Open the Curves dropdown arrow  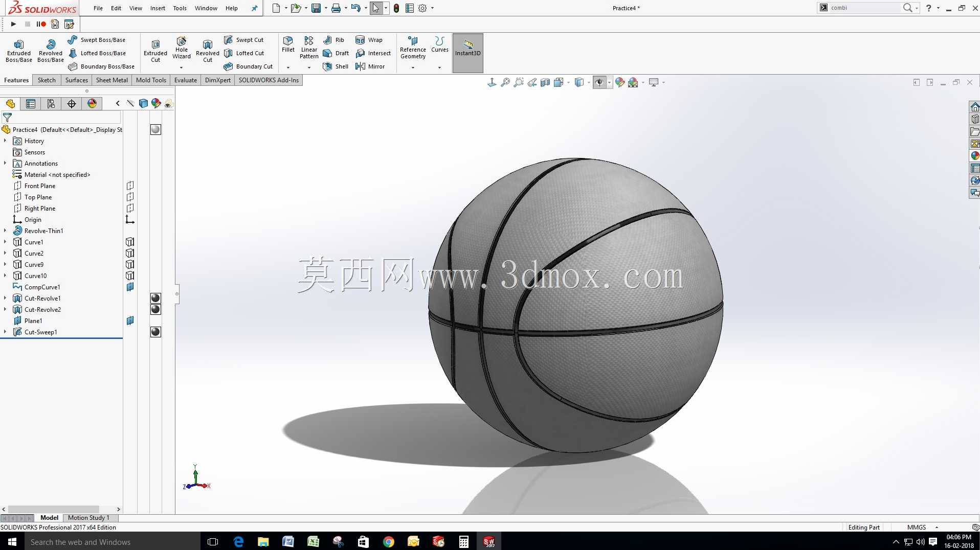(x=439, y=67)
